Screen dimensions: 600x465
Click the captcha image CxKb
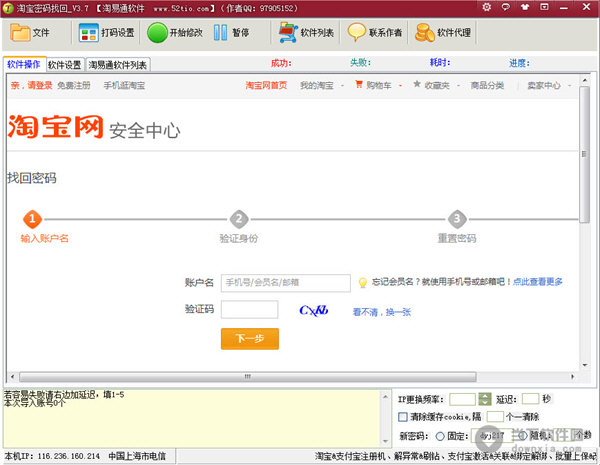point(314,310)
